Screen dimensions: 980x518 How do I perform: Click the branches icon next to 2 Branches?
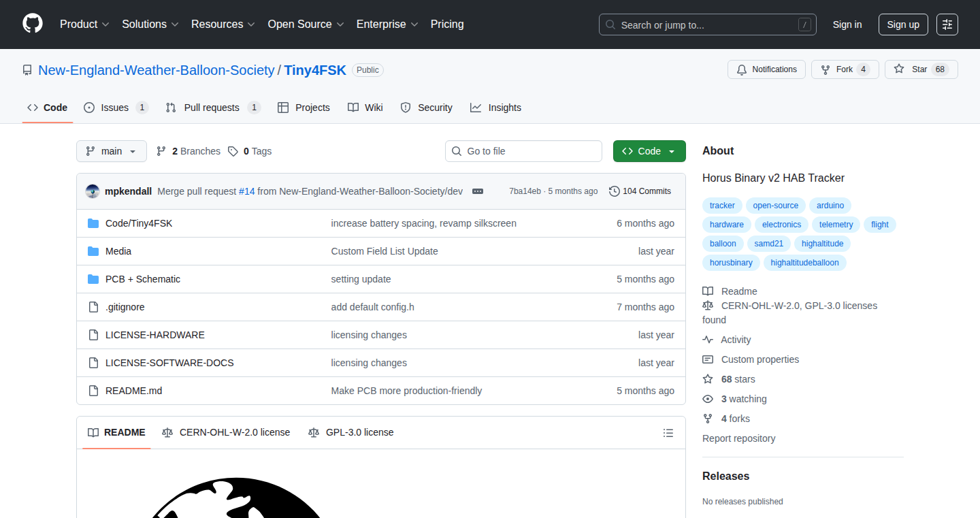click(x=161, y=151)
